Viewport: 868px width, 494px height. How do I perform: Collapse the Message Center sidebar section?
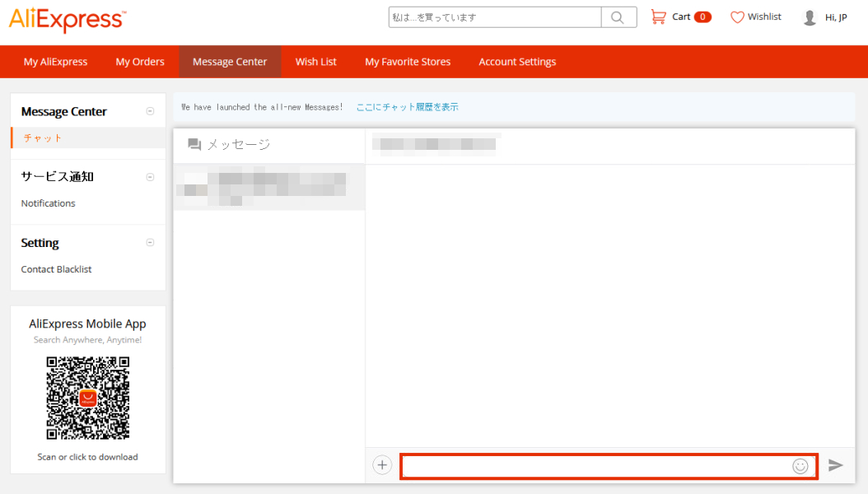[150, 110]
